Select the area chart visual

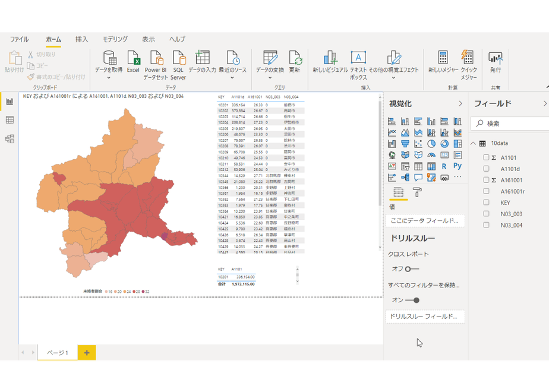click(x=405, y=132)
